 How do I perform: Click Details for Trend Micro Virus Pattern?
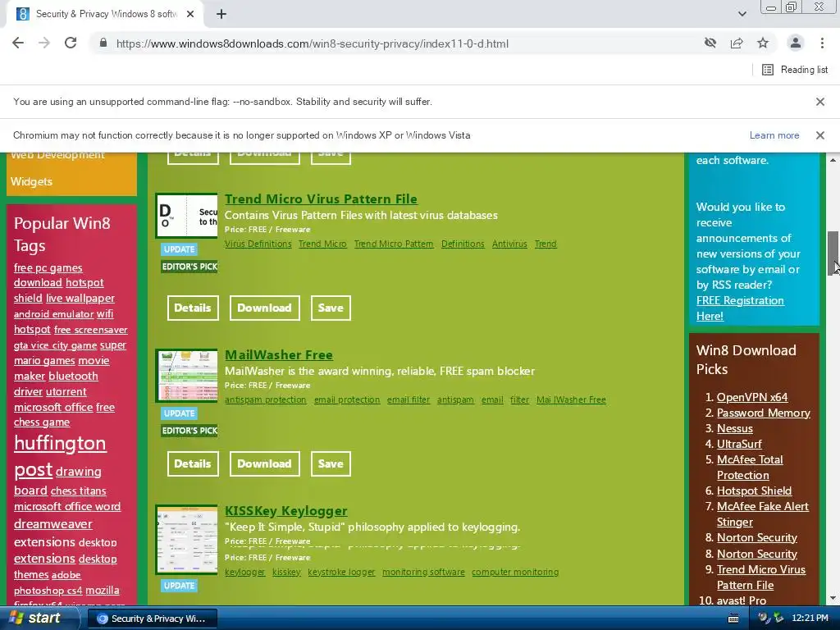[193, 308]
